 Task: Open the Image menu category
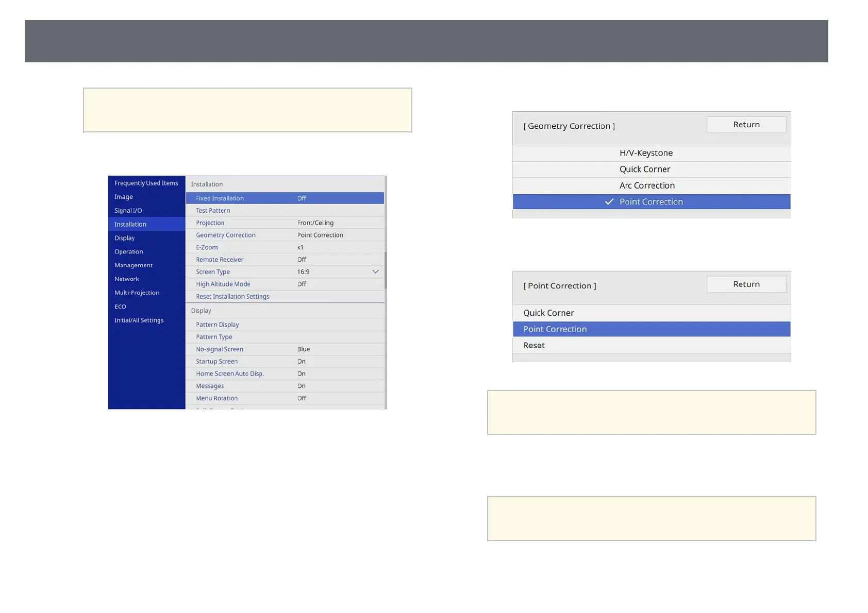(124, 197)
